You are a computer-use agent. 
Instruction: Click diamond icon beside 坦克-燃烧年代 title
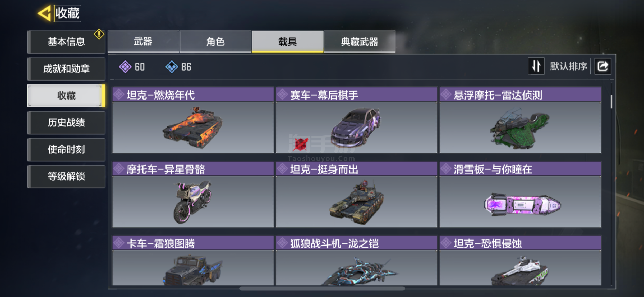pyautogui.click(x=119, y=94)
